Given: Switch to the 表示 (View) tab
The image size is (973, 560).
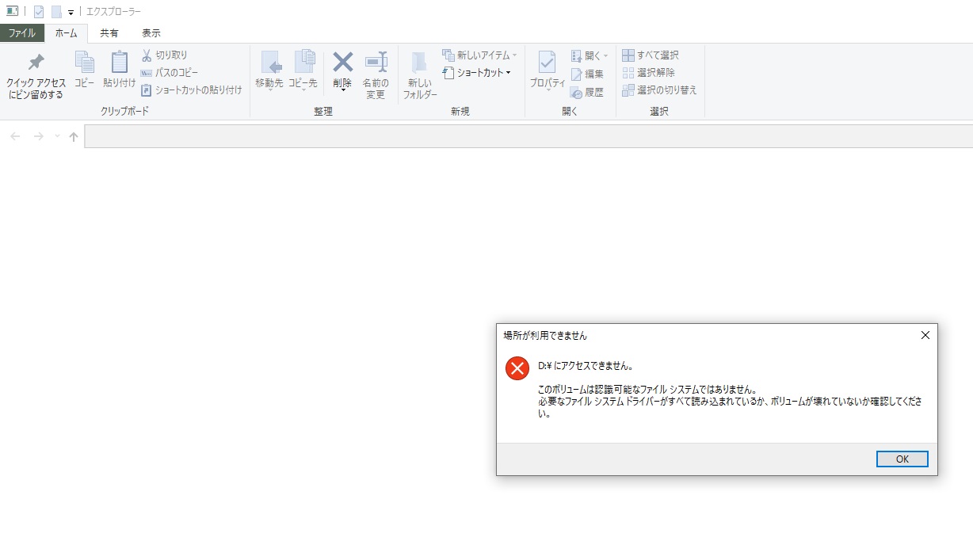Looking at the screenshot, I should [151, 33].
